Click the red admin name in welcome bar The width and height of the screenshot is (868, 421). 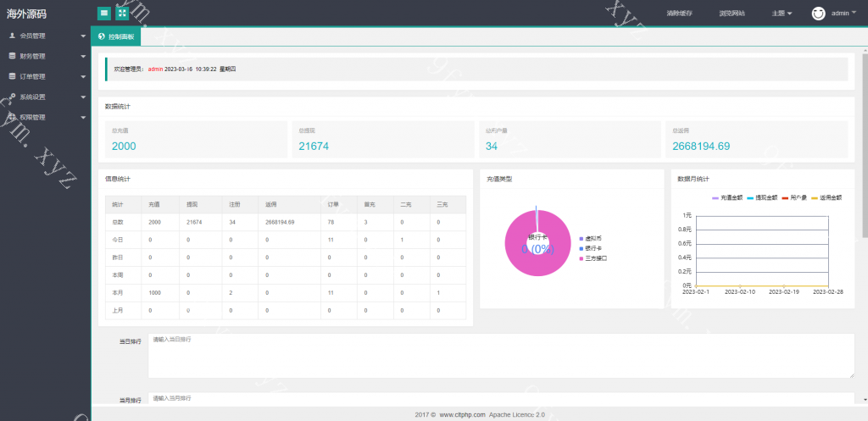pos(155,69)
